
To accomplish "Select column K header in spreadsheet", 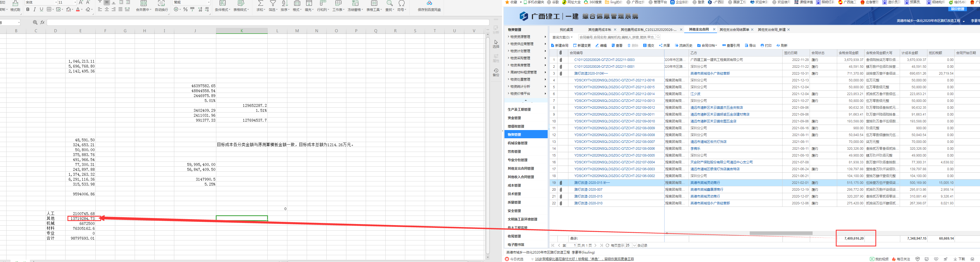I will point(241,31).
